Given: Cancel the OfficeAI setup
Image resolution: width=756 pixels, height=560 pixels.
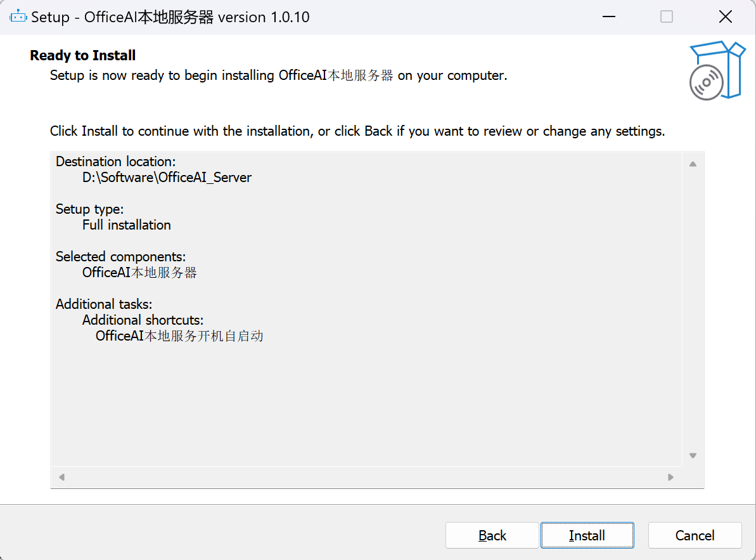Looking at the screenshot, I should pos(695,535).
